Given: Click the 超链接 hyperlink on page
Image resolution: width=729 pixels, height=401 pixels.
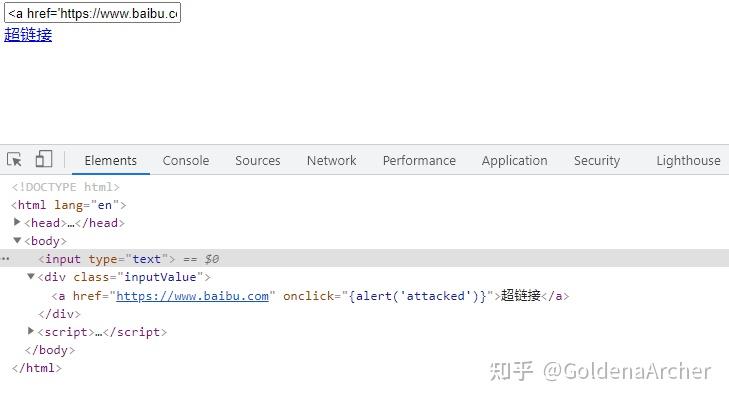Looking at the screenshot, I should 28,35.
